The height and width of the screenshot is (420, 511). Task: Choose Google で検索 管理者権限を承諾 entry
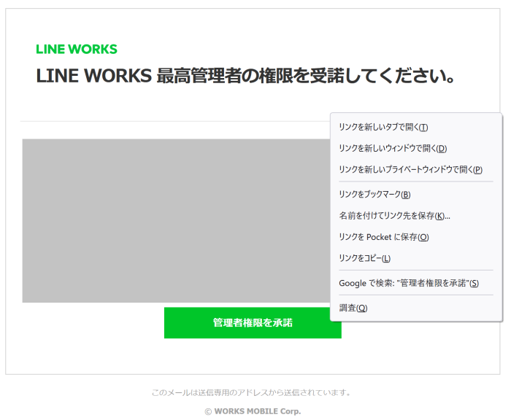pyautogui.click(x=416, y=283)
